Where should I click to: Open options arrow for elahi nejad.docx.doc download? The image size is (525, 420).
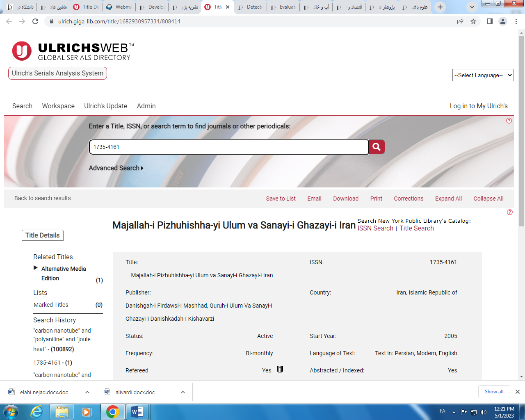(x=87, y=392)
